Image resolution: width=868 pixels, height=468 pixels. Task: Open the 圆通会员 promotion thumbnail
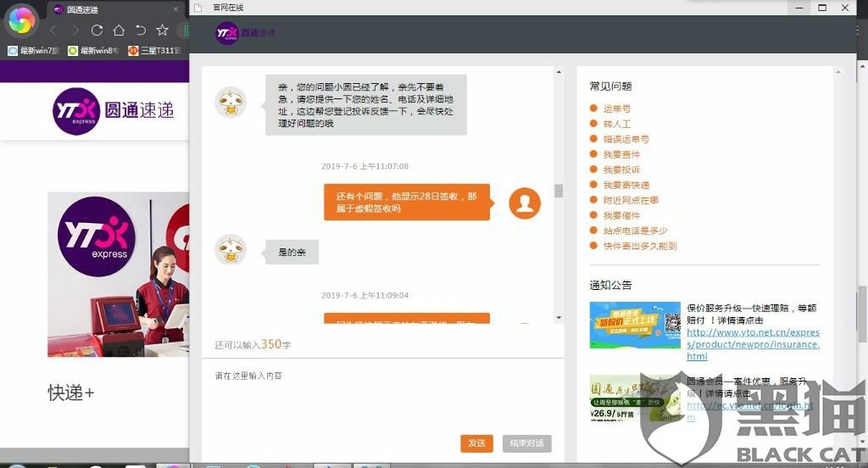[635, 397]
